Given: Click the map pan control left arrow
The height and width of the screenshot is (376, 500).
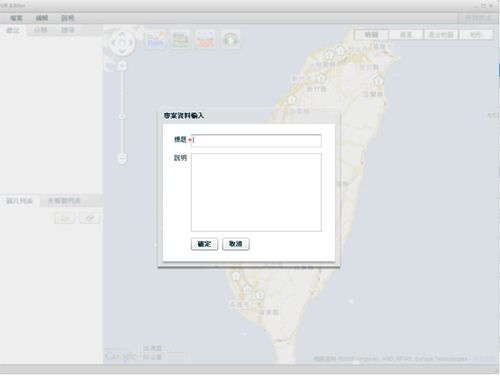Looking at the screenshot, I should pos(114,43).
